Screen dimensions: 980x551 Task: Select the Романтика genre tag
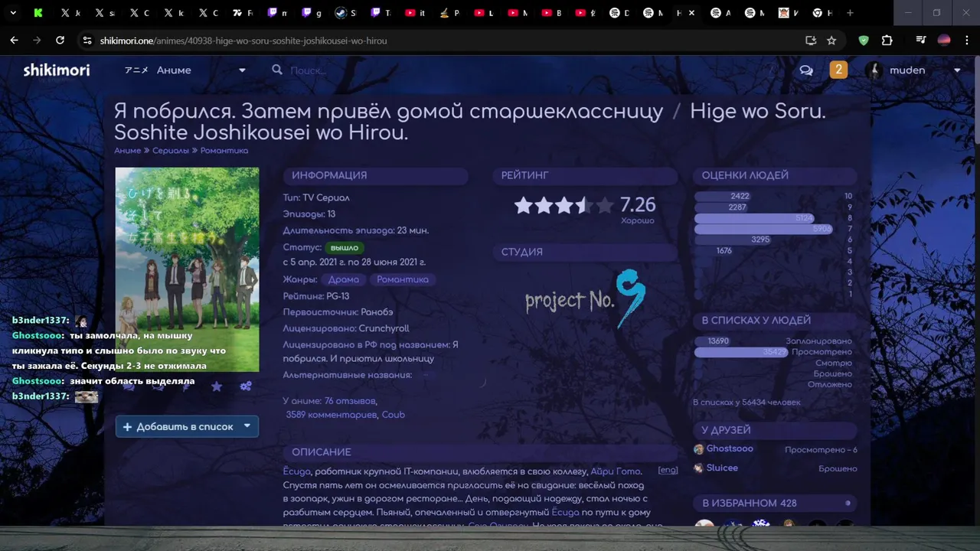click(403, 279)
